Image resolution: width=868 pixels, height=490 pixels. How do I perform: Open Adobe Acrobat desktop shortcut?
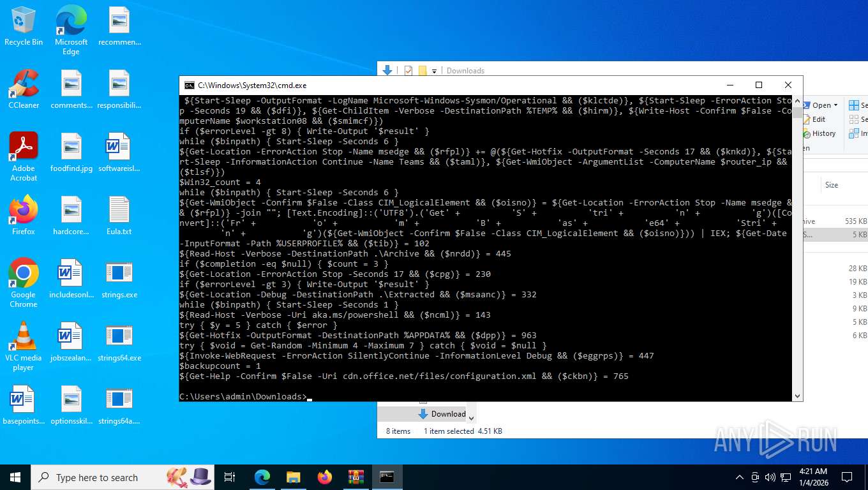[24, 157]
